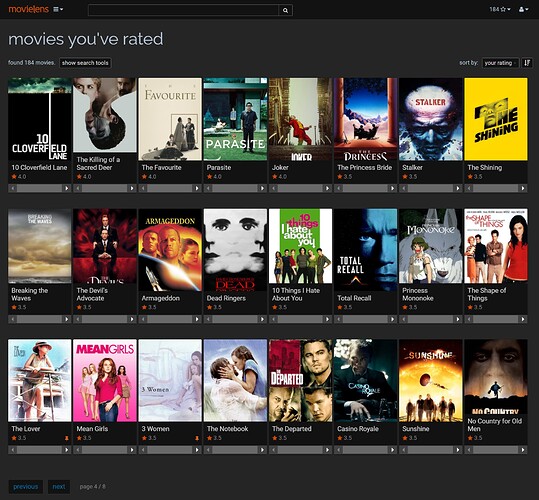The width and height of the screenshot is (539, 500).
Task: Open The Shining poster thumbnail
Action: (x=496, y=119)
